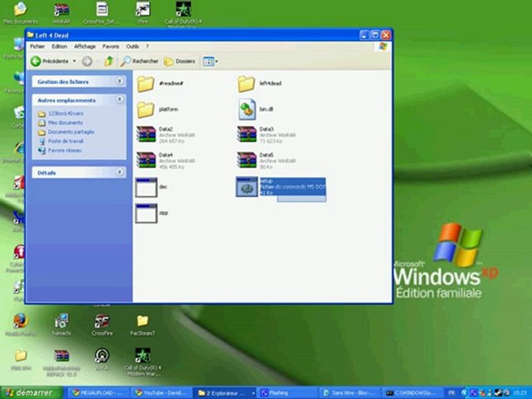Viewport: 532px width, 399px height.
Task: Switch to the Flashing taskbar window
Action: pyautogui.click(x=288, y=393)
